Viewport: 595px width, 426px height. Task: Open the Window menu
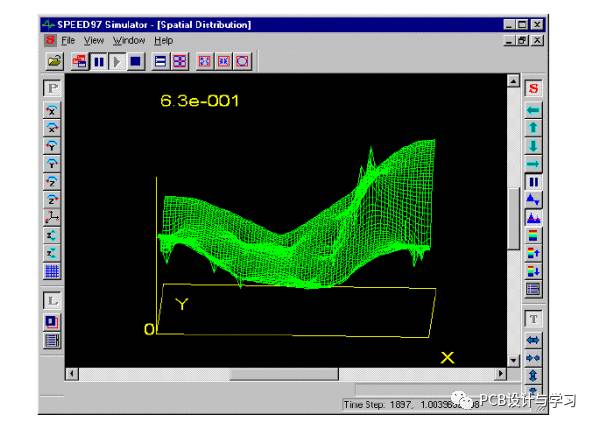(x=129, y=40)
